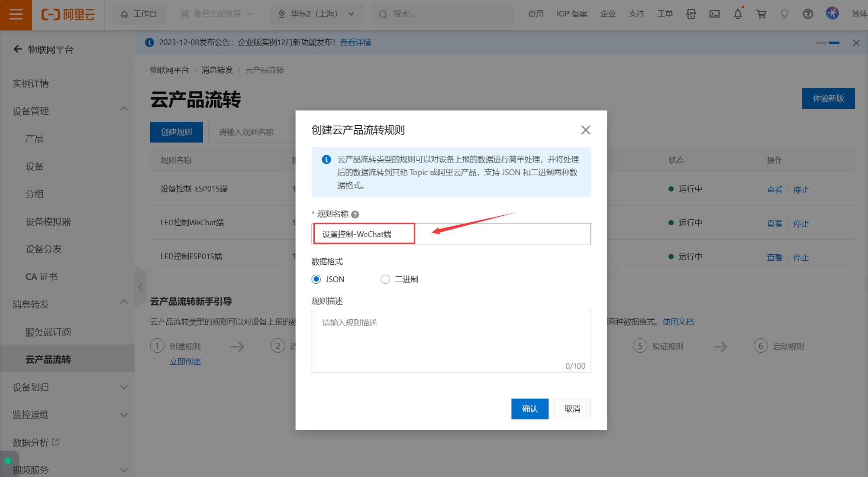The image size is (868, 477).
Task: Launch the Cloud Shell terminal icon
Action: 714,14
